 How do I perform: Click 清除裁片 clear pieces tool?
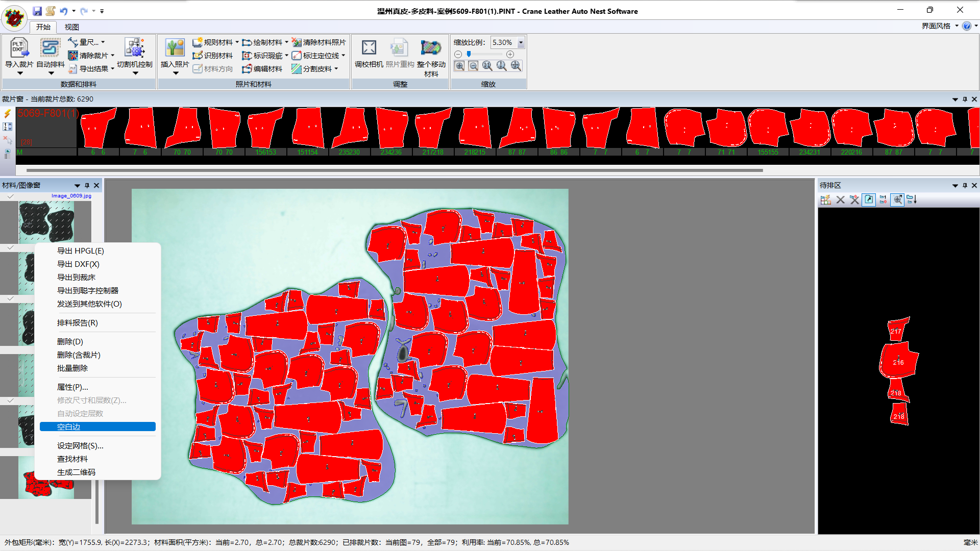pyautogui.click(x=91, y=56)
